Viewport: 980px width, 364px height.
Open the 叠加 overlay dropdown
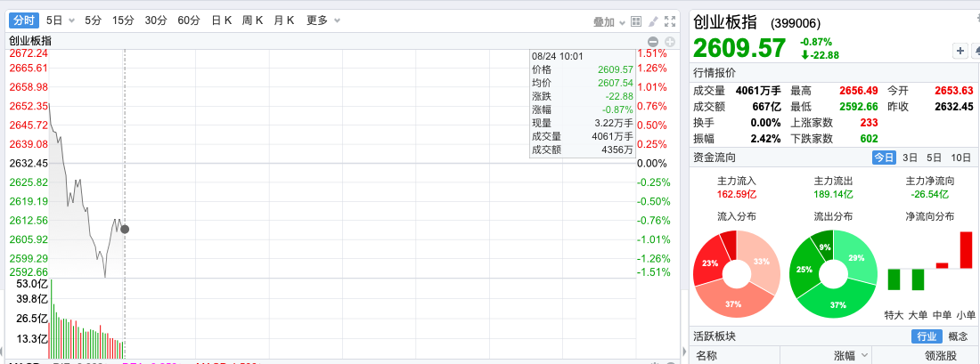610,21
